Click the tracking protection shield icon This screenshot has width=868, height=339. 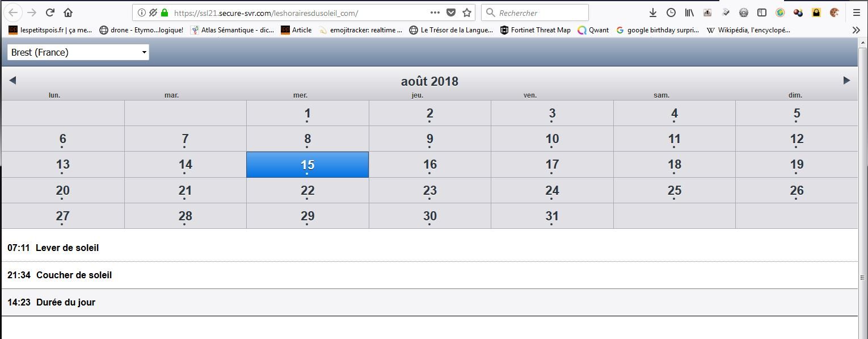(x=153, y=12)
